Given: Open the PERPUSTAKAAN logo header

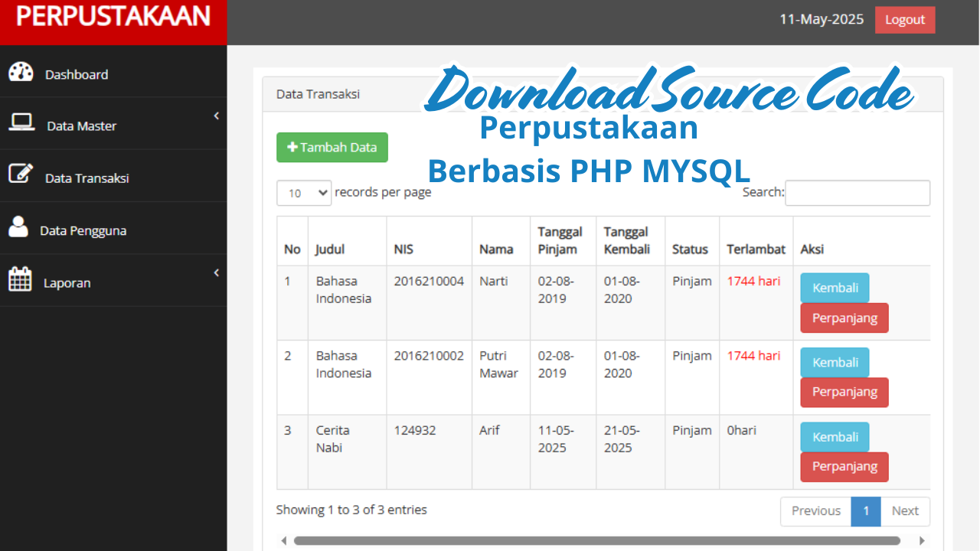Looking at the screenshot, I should point(113,15).
